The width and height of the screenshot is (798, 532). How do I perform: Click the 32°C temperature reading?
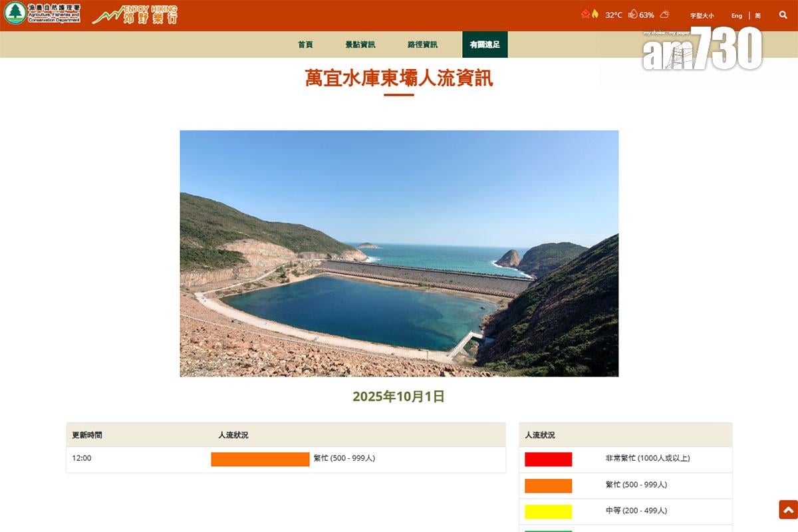(613, 15)
